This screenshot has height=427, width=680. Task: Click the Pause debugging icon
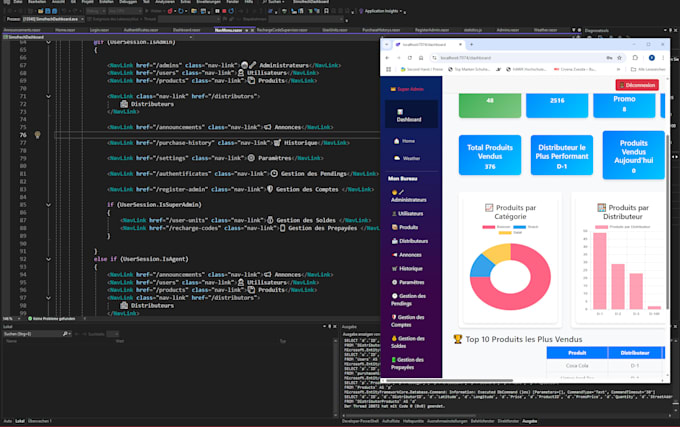(x=217, y=11)
